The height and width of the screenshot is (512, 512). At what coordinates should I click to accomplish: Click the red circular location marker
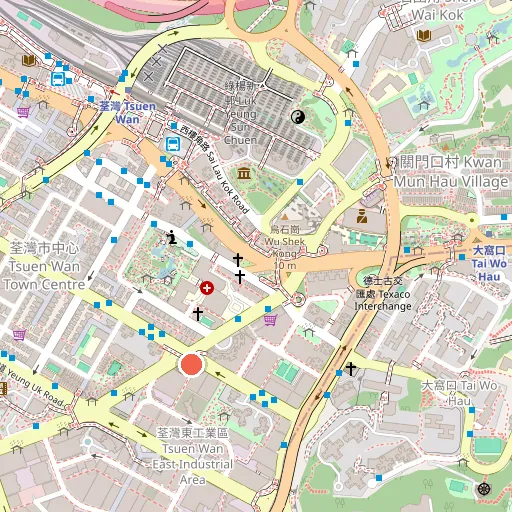(191, 364)
